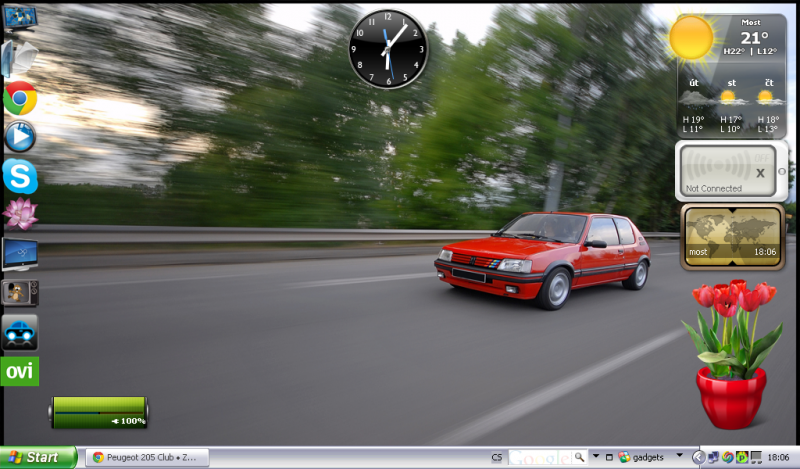Viewport: 800px width, 469px height.
Task: Open the small retro TV icon
Action: [20, 293]
